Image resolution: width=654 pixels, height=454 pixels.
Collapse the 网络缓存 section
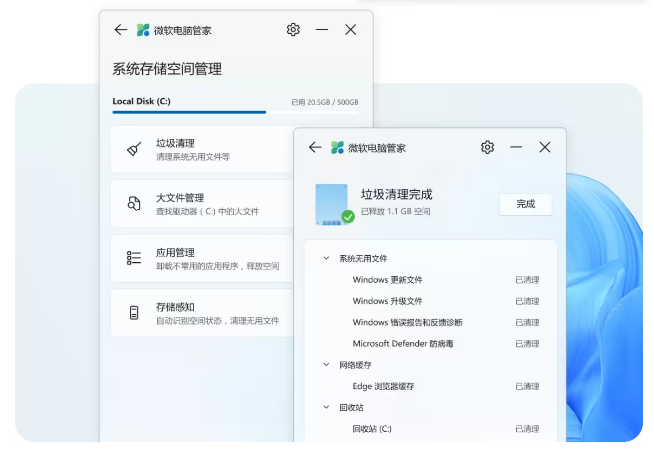pos(326,365)
